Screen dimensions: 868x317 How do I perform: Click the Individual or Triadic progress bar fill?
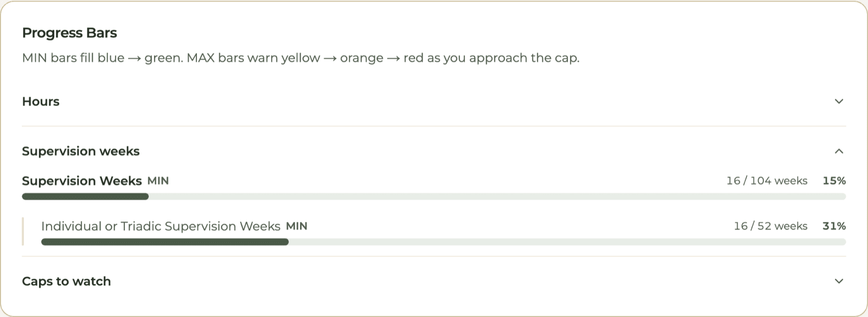point(165,242)
